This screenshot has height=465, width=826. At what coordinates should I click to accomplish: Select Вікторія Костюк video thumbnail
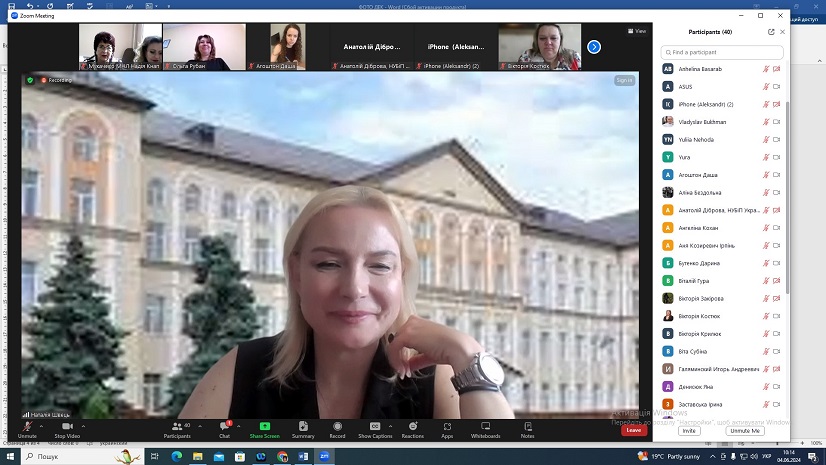(539, 47)
